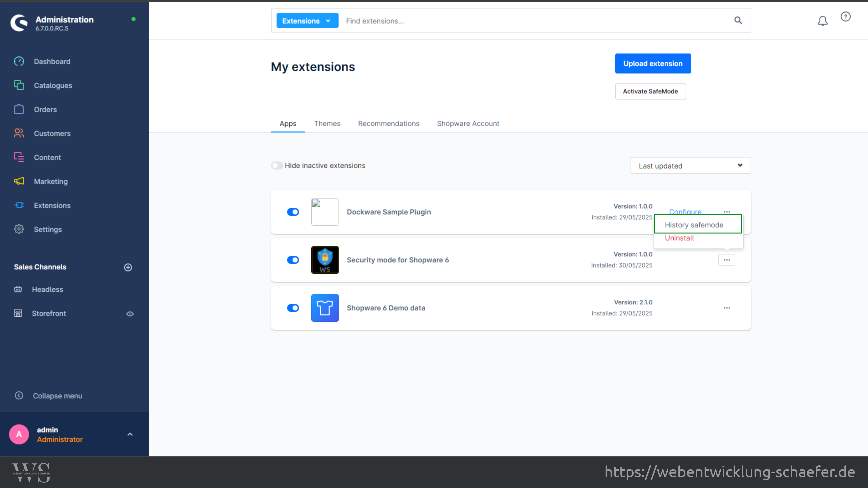The height and width of the screenshot is (488, 868).
Task: Click the Catalogues sidebar icon
Action: pyautogui.click(x=19, y=85)
